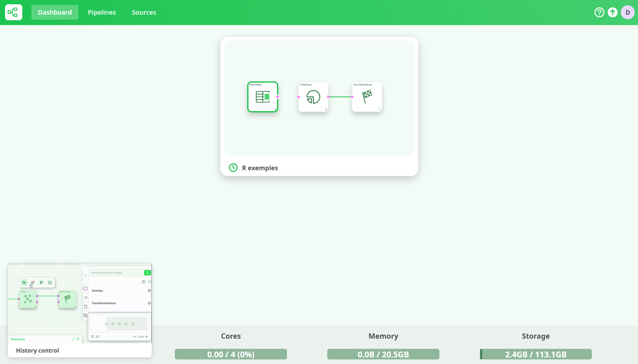Screen dimensions: 638x364
Task: Expand the Entrées section
Action: [x=149, y=290]
